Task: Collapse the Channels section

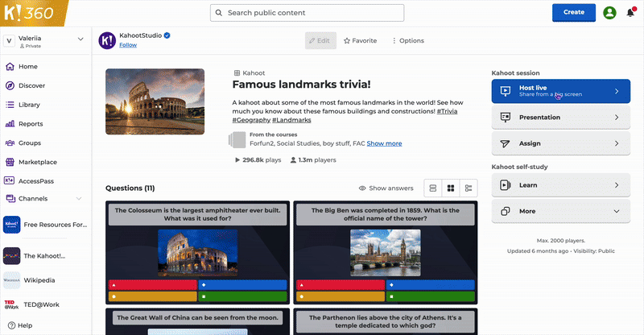Action: (x=79, y=198)
